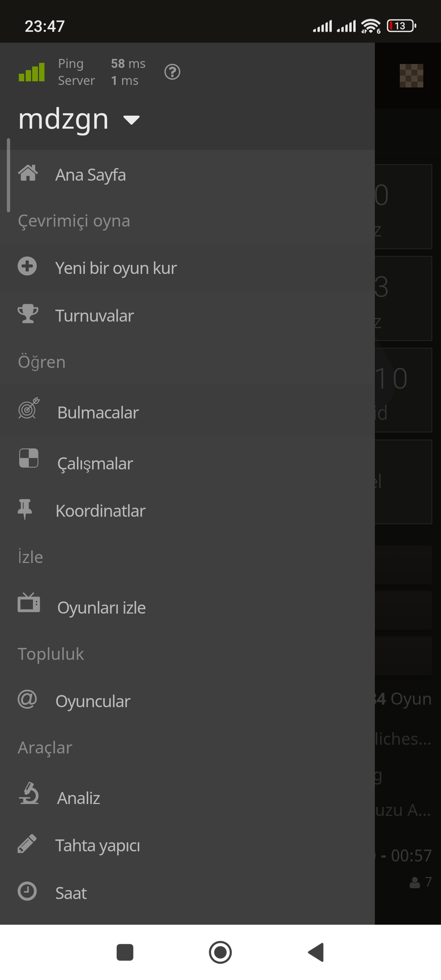Tap the trophy icon for Turnuvalar

[x=28, y=314]
